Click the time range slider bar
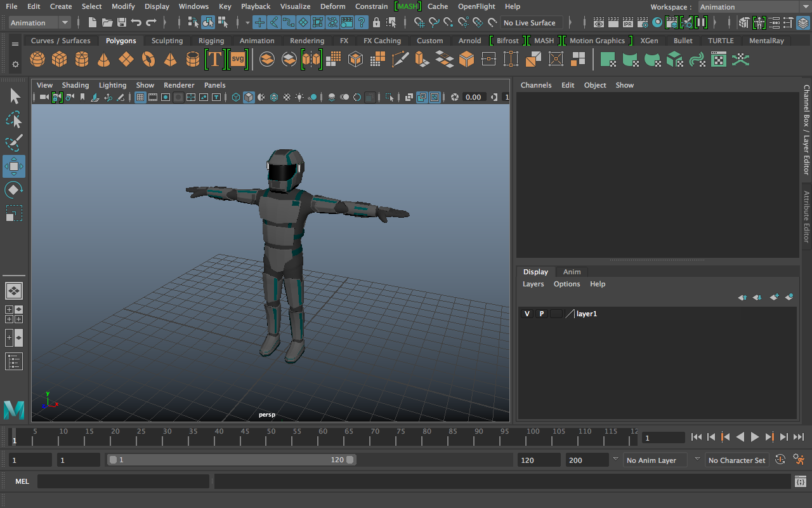The height and width of the screenshot is (508, 812). (232, 460)
